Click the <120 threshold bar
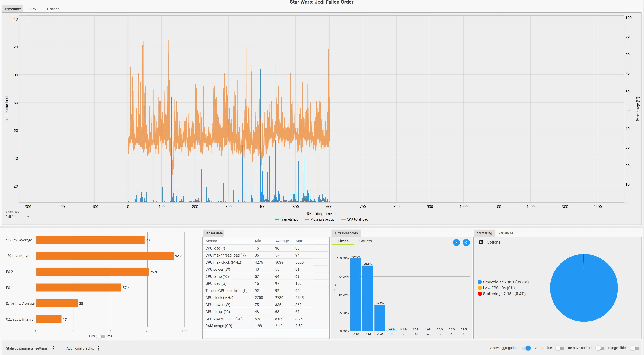Viewport: 644px width, 355px height. [380, 318]
